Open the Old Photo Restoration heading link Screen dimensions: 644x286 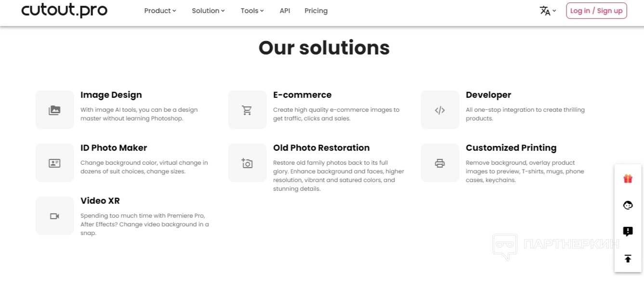pos(321,148)
